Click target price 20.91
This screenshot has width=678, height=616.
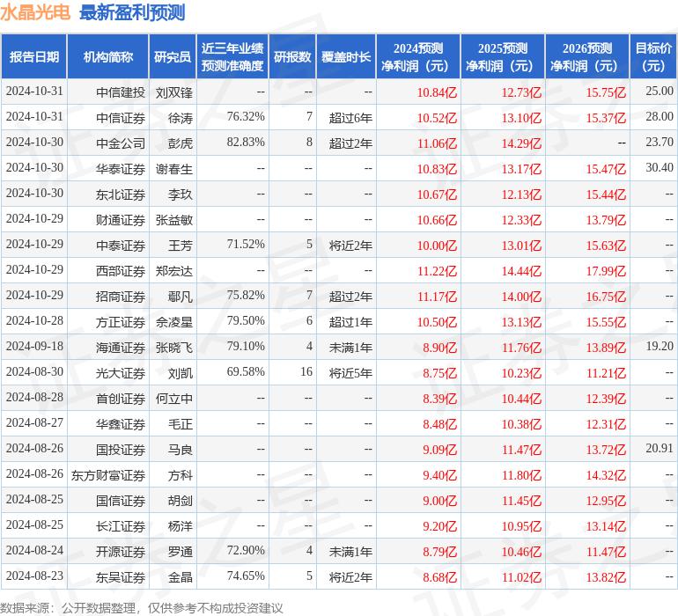660,448
